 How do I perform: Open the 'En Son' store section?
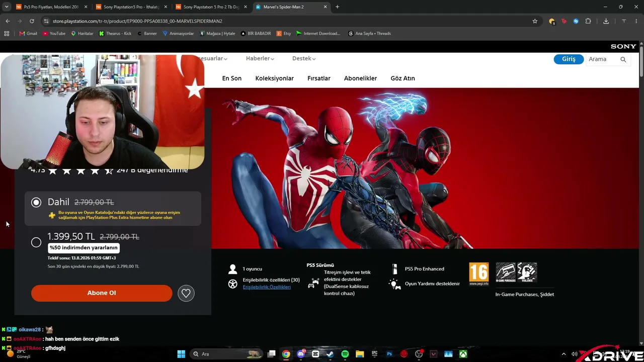[x=232, y=78]
